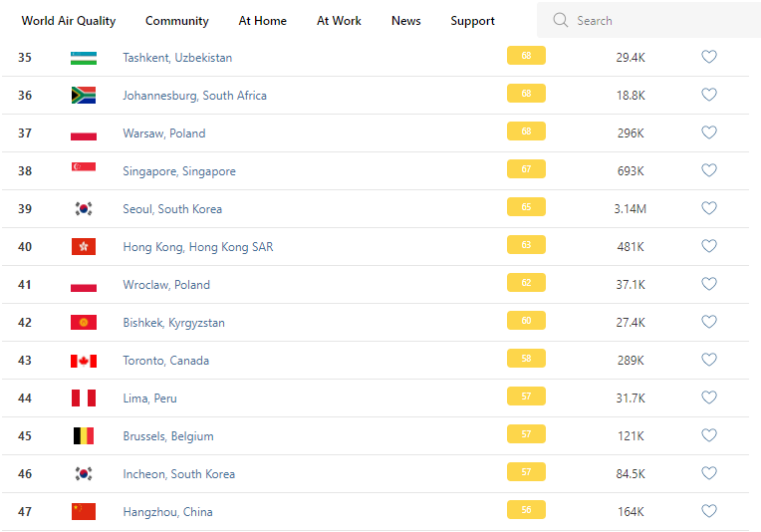Viewport: 761px width, 532px height.
Task: Click the Kyrgyzstan flag icon
Action: pyautogui.click(x=84, y=323)
